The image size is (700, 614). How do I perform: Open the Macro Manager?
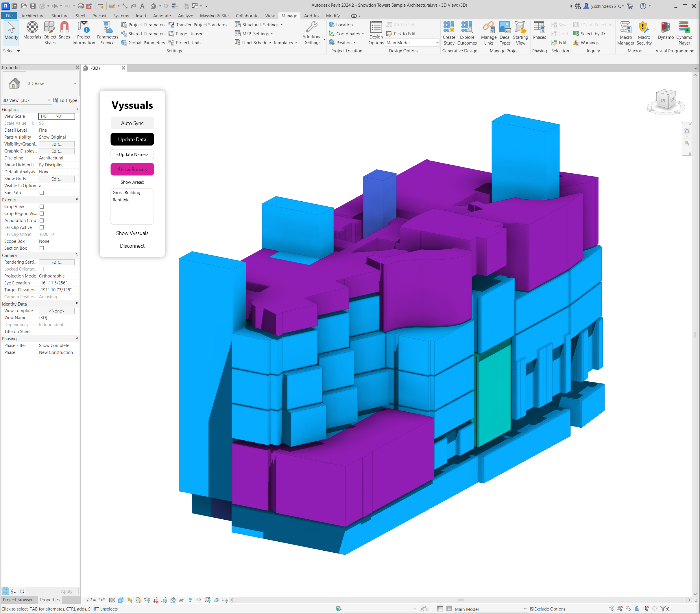coord(625,33)
